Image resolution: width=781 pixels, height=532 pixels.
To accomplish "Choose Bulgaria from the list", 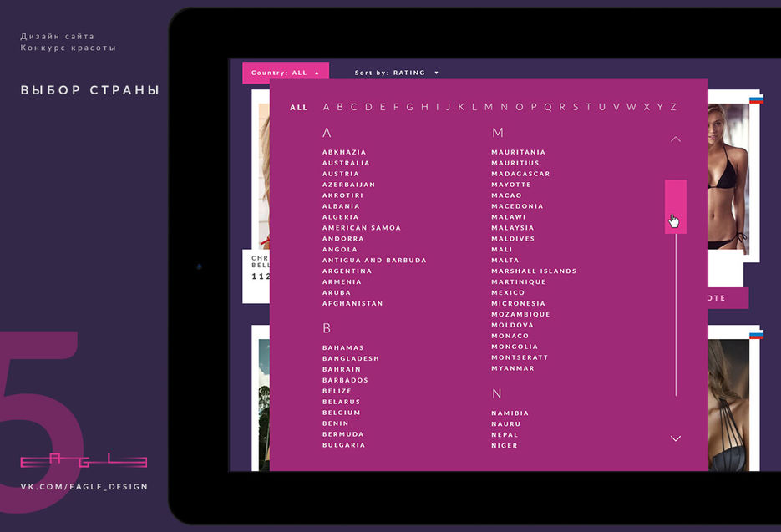I will coord(343,445).
